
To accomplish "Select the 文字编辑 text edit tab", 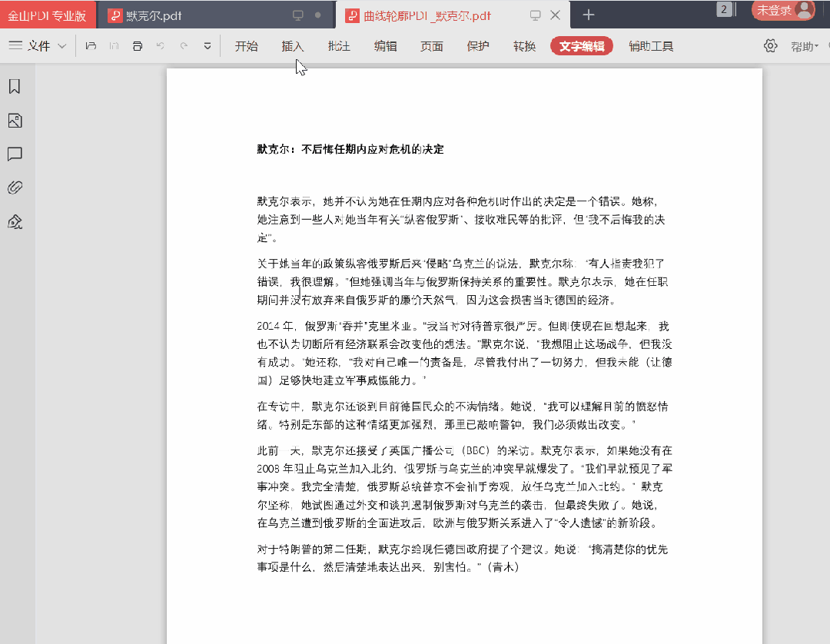I will click(582, 46).
